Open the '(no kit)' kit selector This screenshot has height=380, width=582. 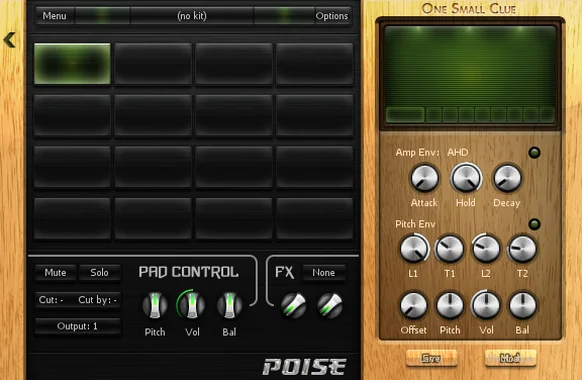[x=192, y=16]
